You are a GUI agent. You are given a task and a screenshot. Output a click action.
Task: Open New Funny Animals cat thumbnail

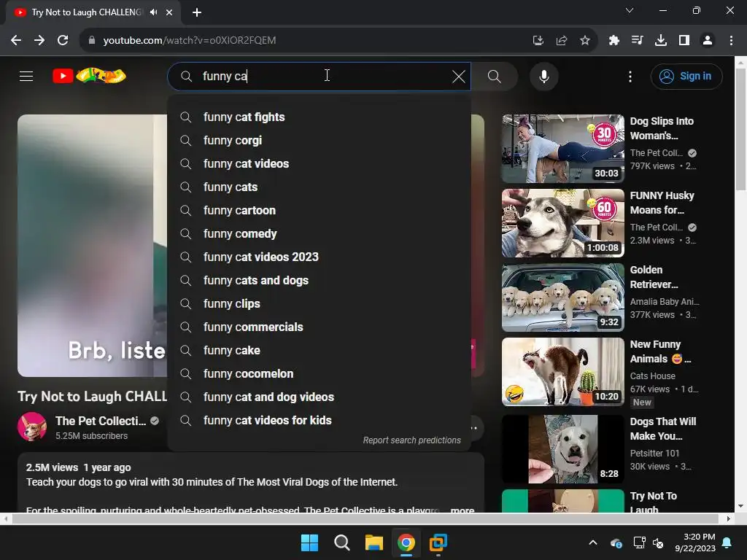point(562,371)
